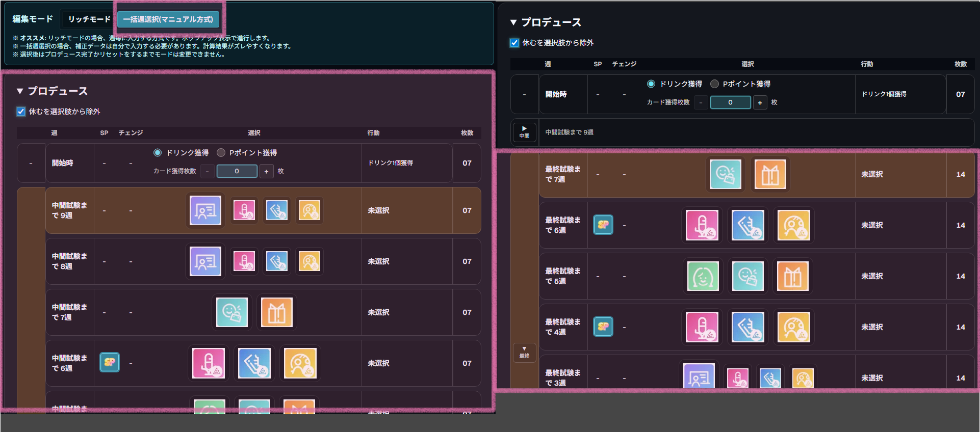Pick teal outing icon in 中間試験まで 7週 row
This screenshot has width=980, height=432.
(x=232, y=312)
